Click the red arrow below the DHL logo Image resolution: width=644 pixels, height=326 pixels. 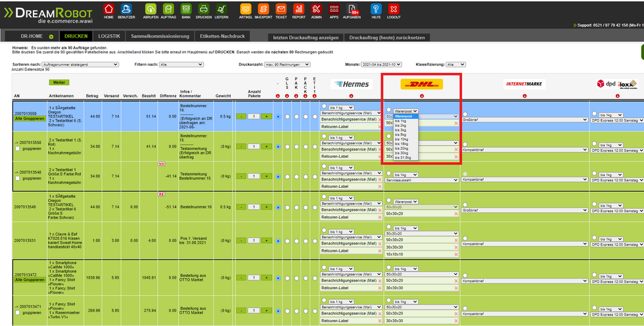coord(422,96)
